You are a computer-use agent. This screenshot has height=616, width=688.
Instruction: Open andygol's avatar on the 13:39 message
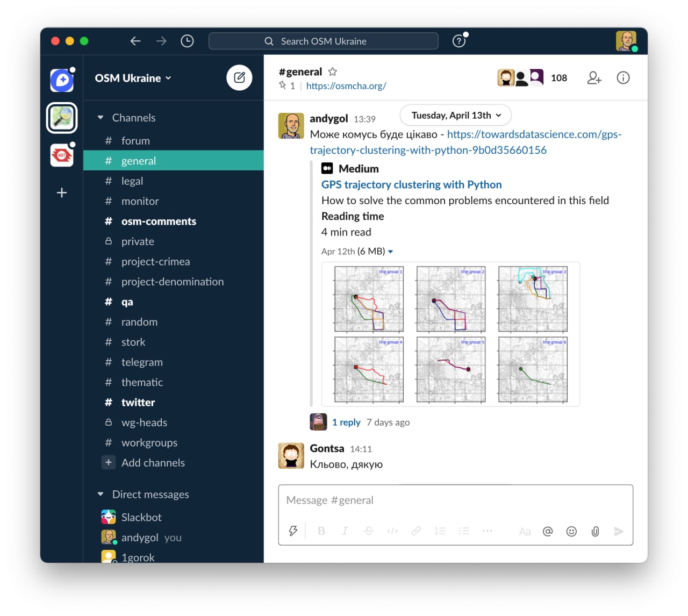click(291, 126)
